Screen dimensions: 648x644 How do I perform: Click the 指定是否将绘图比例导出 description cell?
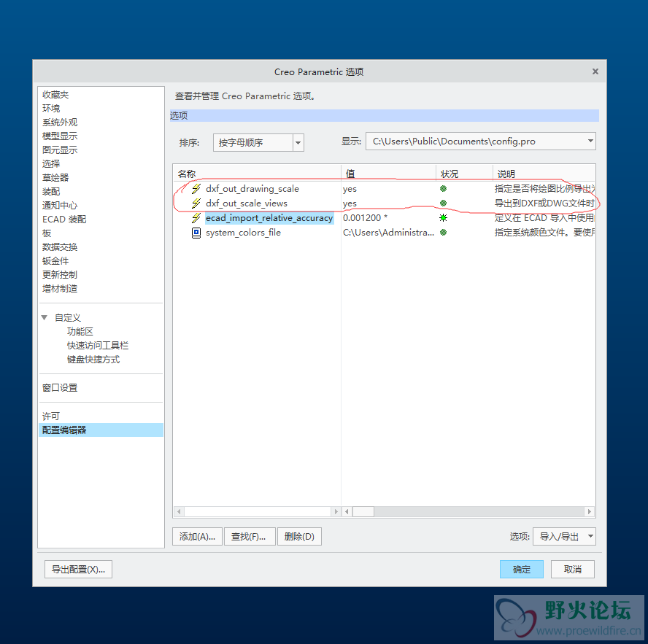(544, 189)
